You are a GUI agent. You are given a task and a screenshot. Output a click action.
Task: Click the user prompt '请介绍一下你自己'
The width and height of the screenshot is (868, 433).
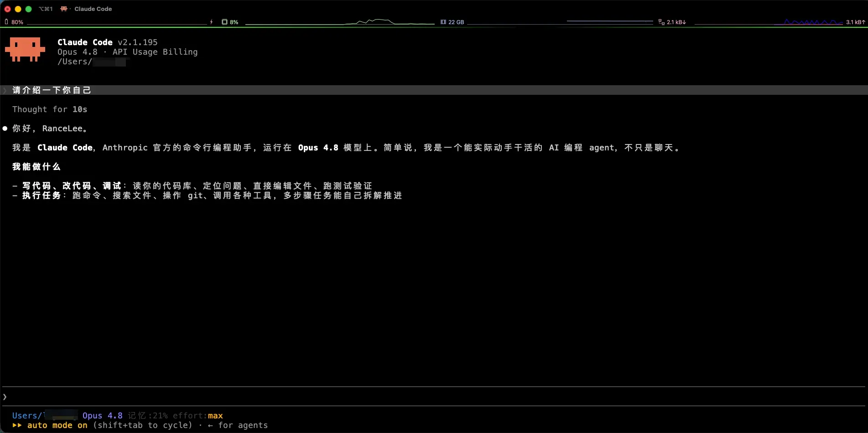click(52, 90)
